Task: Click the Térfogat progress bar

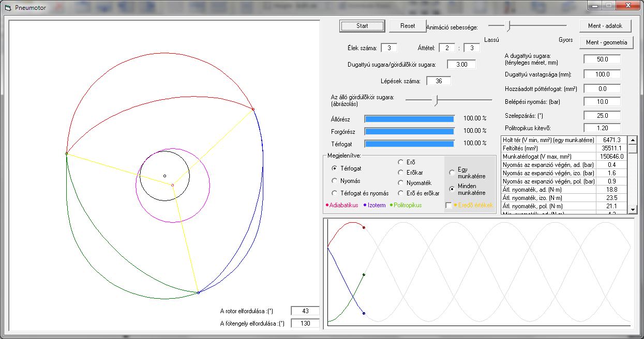Action: pos(410,144)
